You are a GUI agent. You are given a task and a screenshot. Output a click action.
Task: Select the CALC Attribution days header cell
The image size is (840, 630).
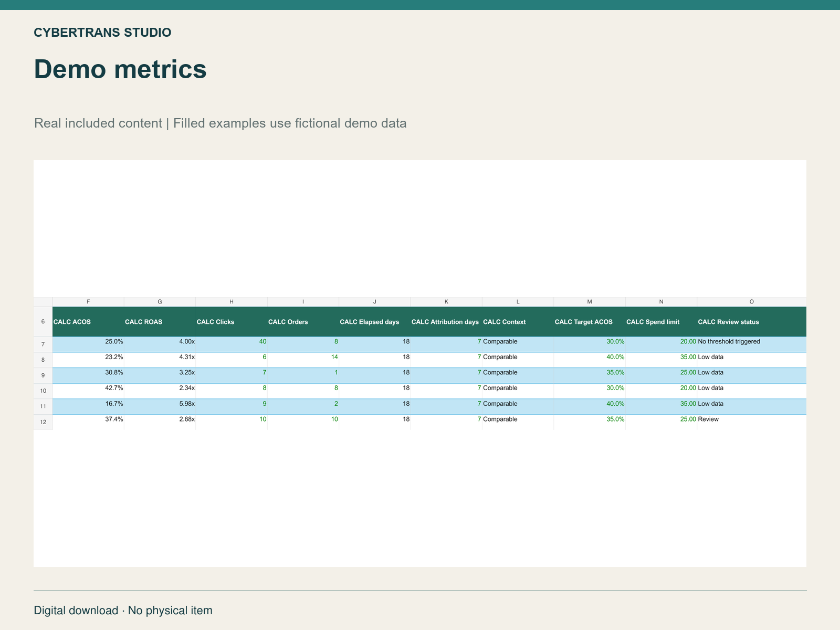click(x=446, y=322)
